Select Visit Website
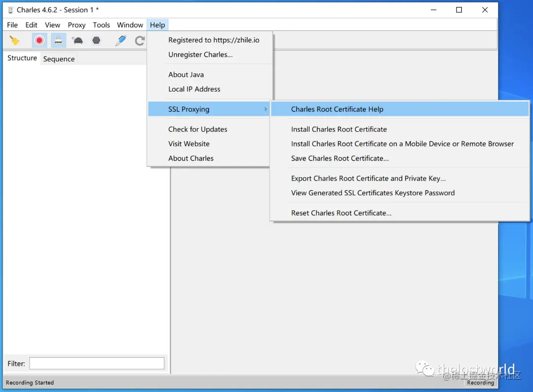 pos(209,143)
